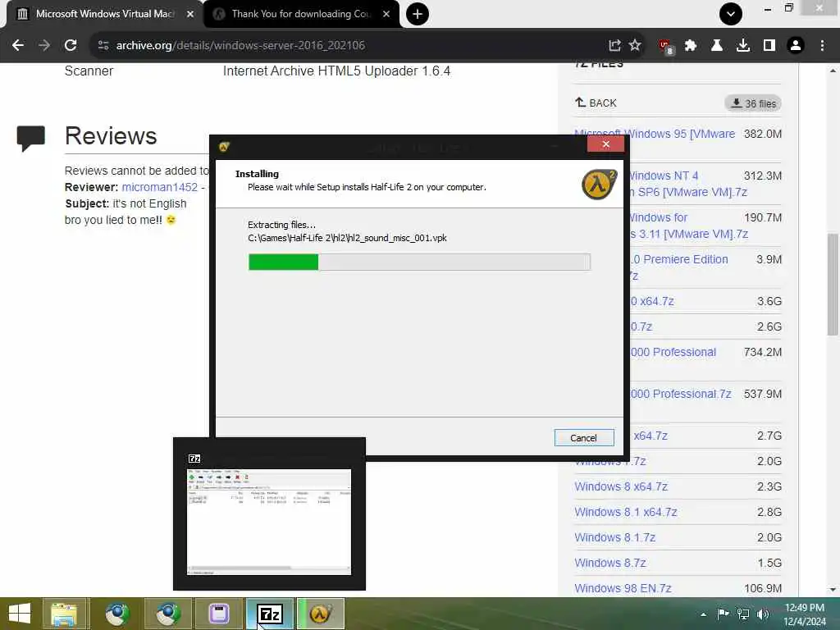The image size is (840, 630).
Task: Open Windows 98 EN.7z link
Action: 623,588
